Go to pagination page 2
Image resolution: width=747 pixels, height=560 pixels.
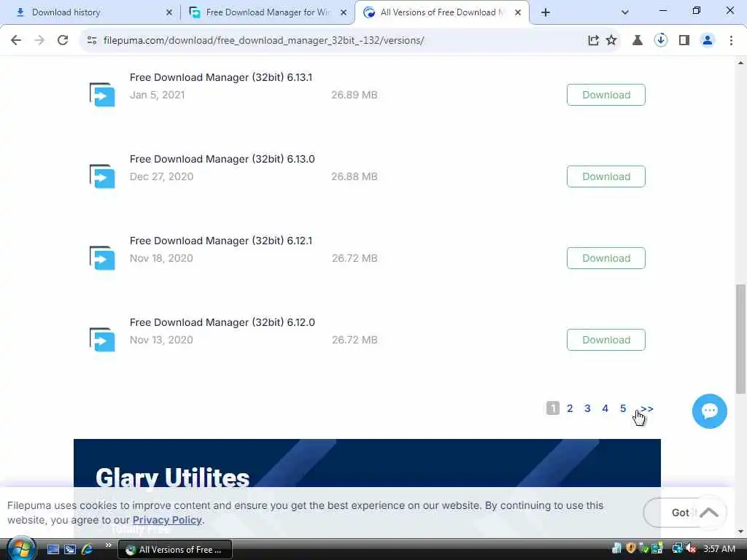click(x=570, y=408)
